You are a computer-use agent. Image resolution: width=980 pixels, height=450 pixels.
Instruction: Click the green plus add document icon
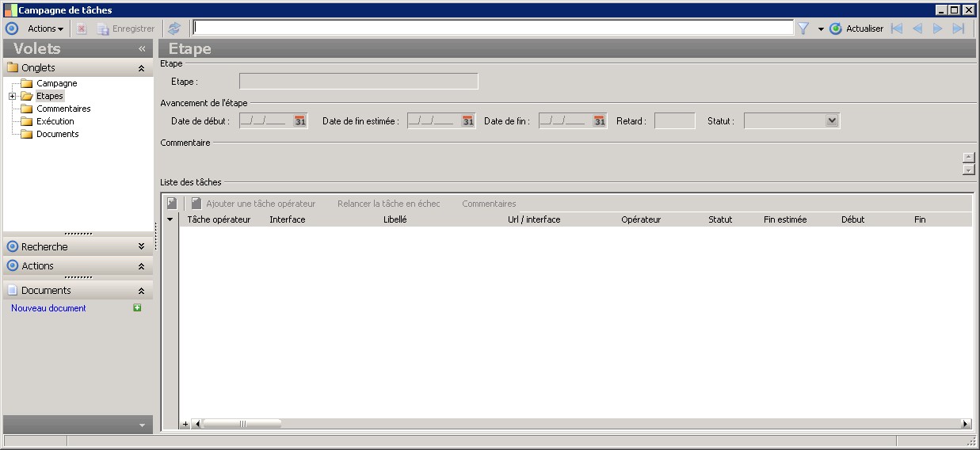pyautogui.click(x=137, y=308)
